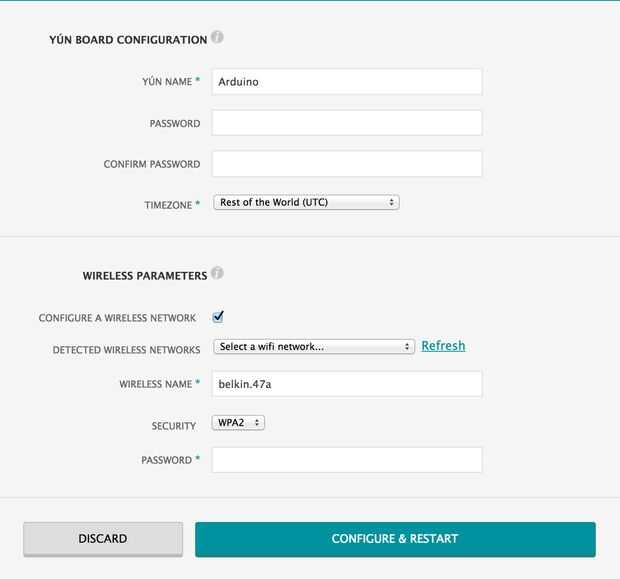Click the Confirm Password label text
This screenshot has width=620, height=579.
click(x=152, y=164)
